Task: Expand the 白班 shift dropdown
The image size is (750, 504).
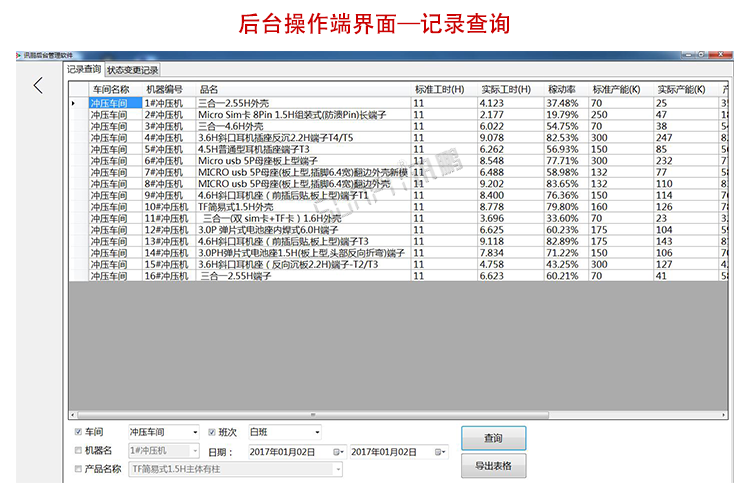Action: [317, 433]
